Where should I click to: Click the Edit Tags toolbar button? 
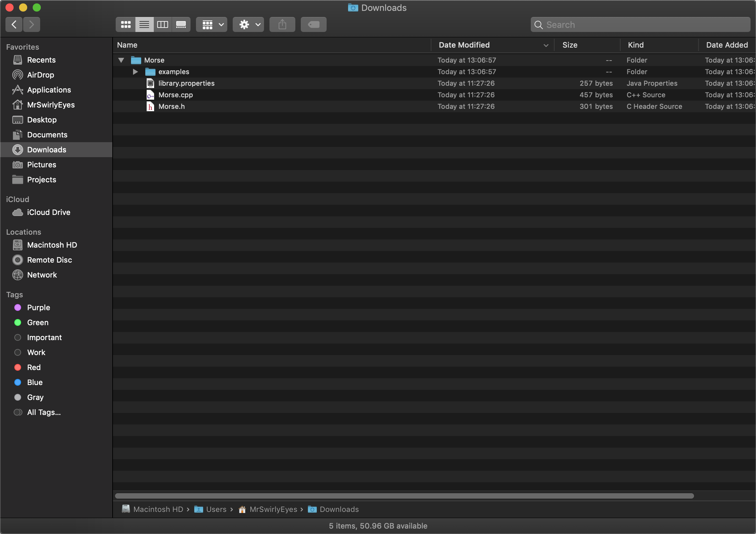point(313,24)
